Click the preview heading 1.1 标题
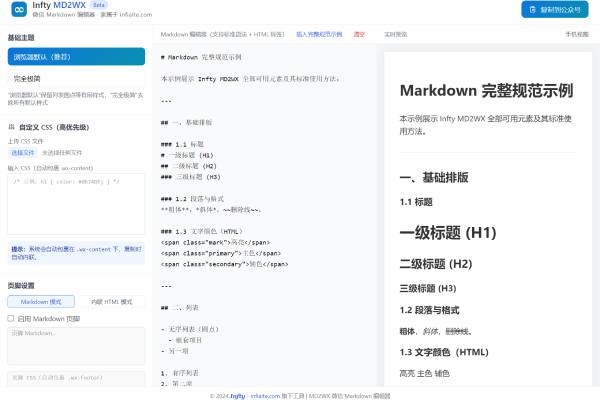The height and width of the screenshot is (400, 600). click(416, 202)
